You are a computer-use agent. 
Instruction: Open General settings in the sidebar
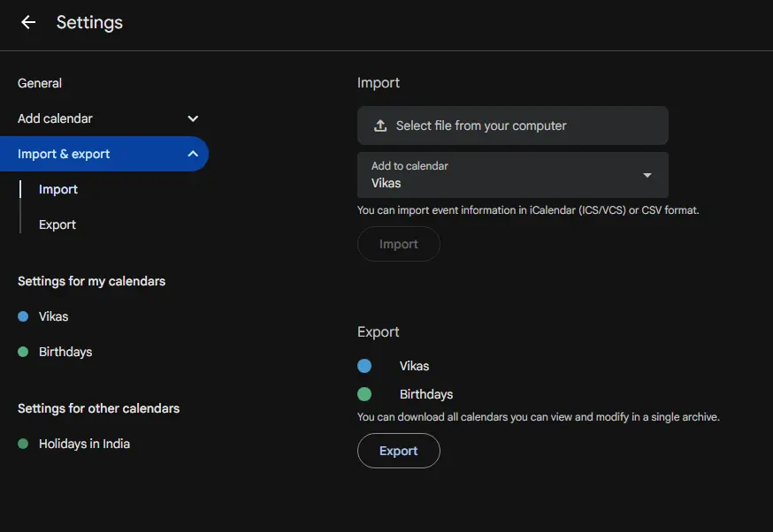40,82
